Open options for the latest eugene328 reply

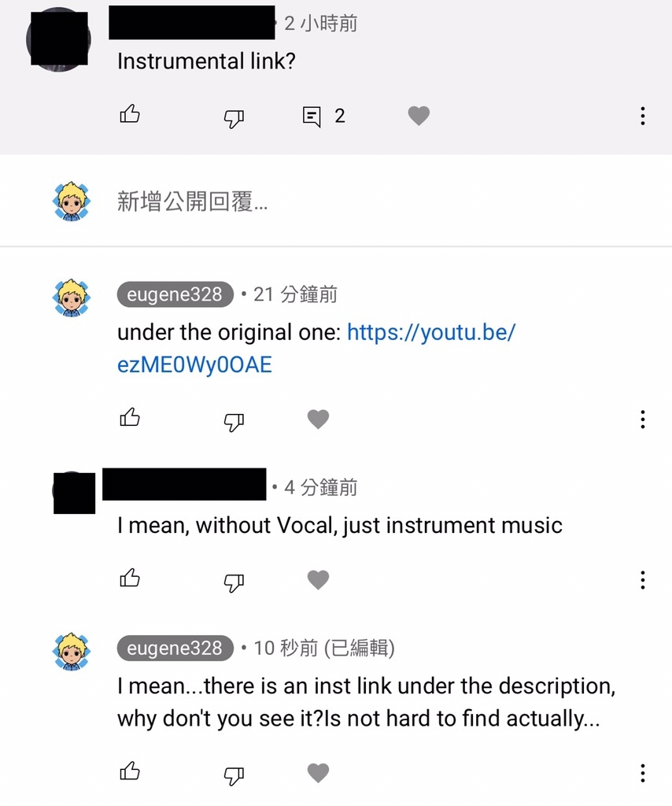click(x=643, y=773)
